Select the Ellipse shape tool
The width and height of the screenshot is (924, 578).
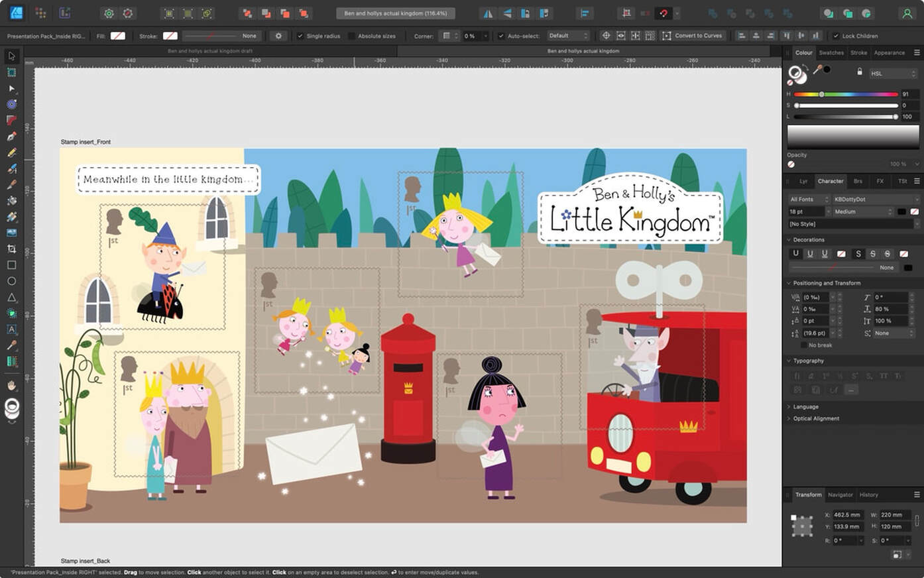click(11, 281)
